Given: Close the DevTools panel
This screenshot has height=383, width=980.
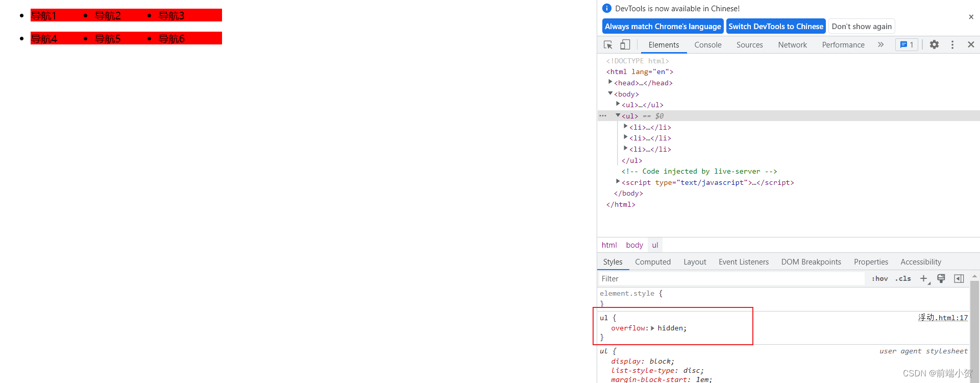Looking at the screenshot, I should tap(971, 45).
